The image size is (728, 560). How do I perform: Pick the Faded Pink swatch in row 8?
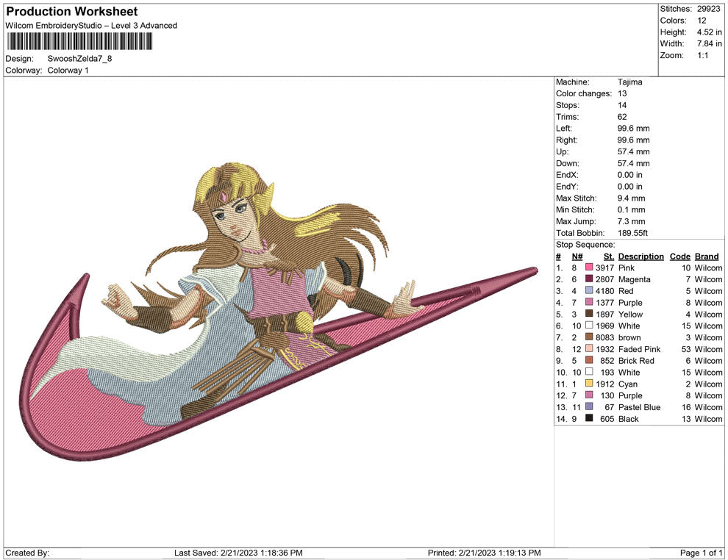(589, 348)
